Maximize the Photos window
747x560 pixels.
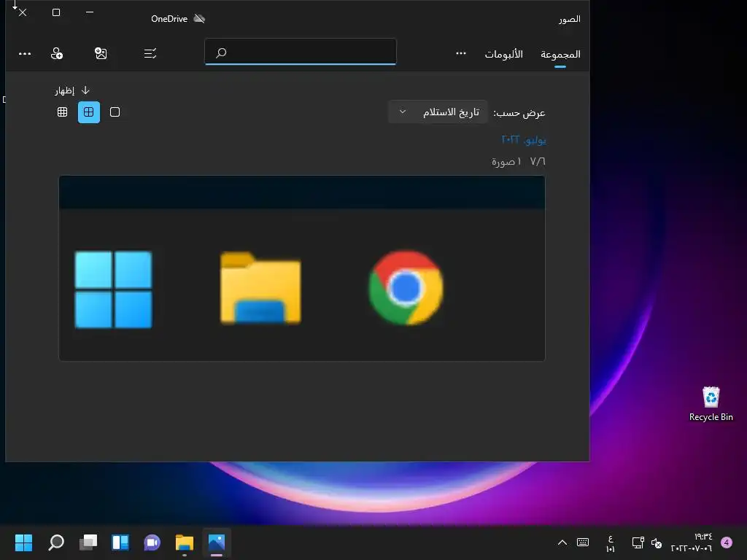pos(56,12)
